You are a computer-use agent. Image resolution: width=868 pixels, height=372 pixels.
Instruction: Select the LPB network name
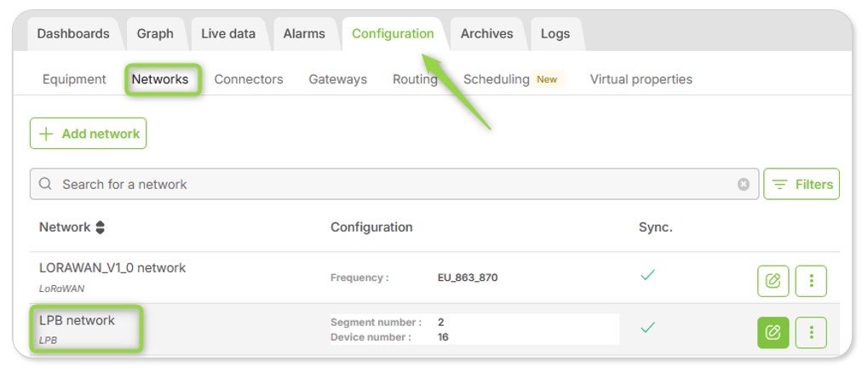pyautogui.click(x=77, y=320)
